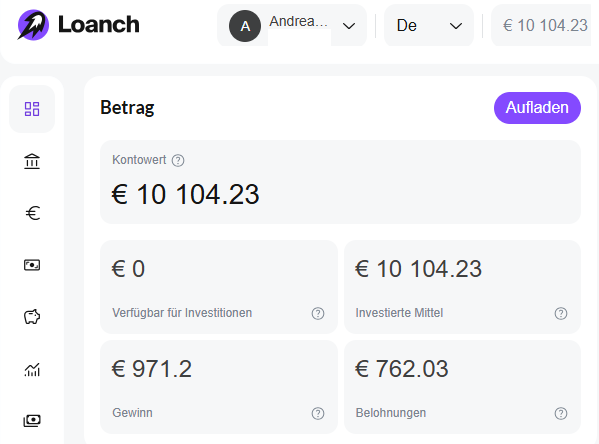
Task: Open the dashboard grid icon in sidebar
Action: 32,109
